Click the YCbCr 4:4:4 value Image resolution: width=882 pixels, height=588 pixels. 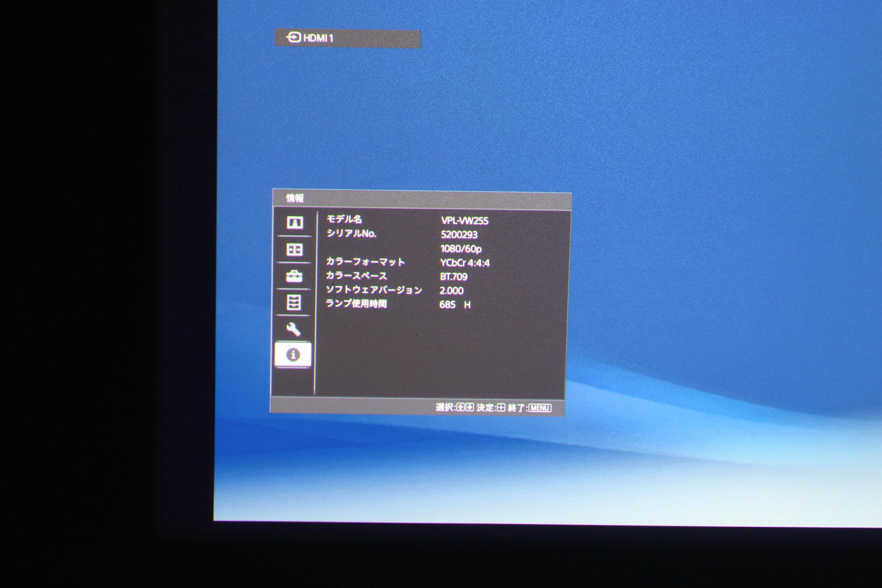point(465,263)
